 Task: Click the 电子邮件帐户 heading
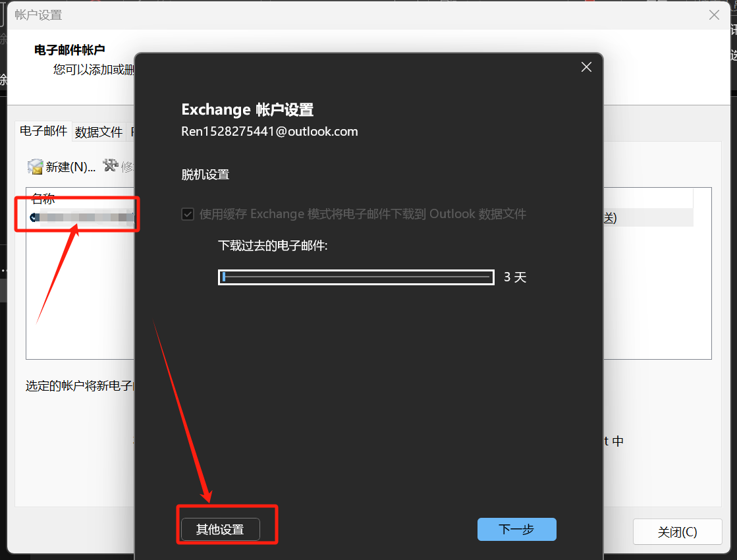pos(70,50)
